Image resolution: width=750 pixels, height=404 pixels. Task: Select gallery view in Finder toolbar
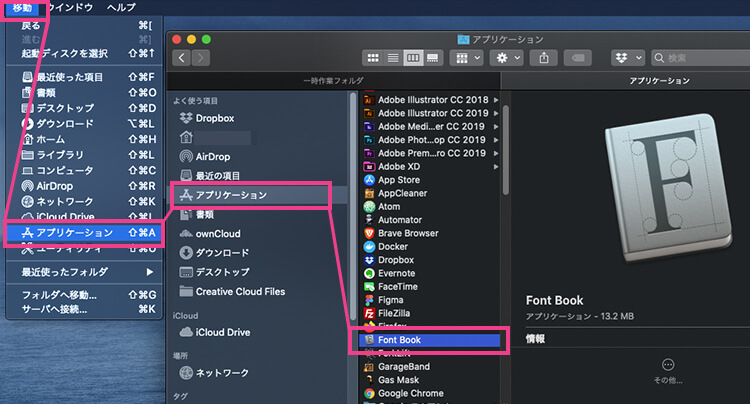[432, 58]
